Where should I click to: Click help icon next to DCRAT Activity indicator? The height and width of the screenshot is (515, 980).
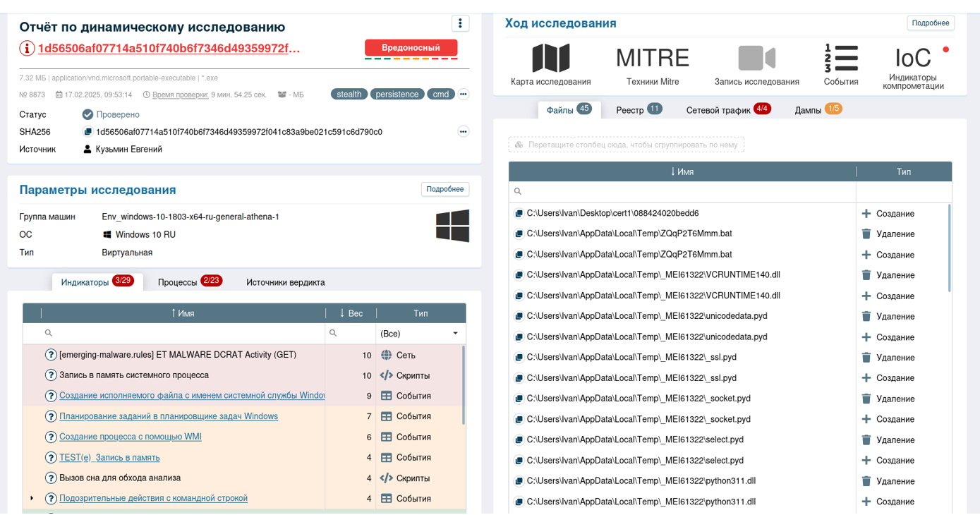click(51, 355)
